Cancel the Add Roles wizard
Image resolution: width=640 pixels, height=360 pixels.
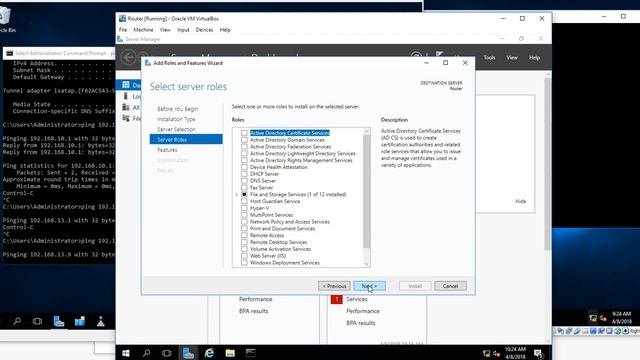point(450,286)
